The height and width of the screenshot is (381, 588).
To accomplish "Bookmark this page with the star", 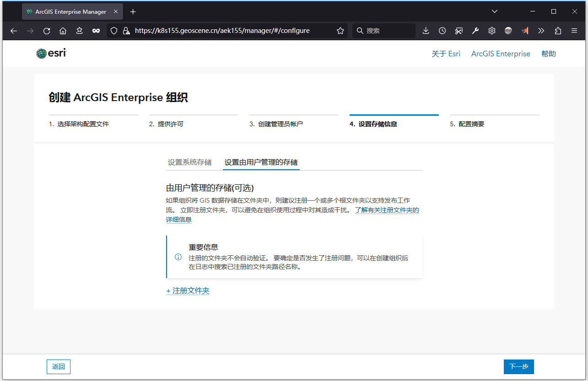I will pyautogui.click(x=340, y=31).
